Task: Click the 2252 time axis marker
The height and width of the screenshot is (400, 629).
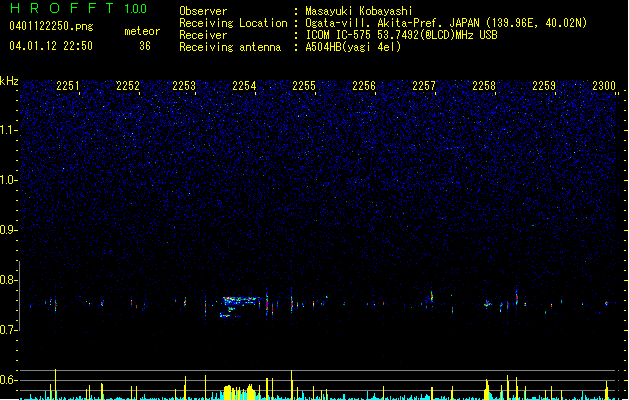Action: (x=128, y=86)
